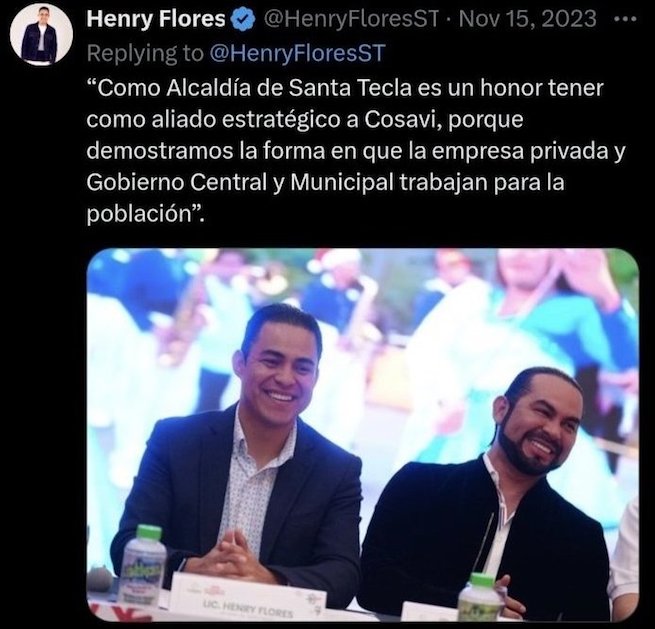Image resolution: width=655 pixels, height=629 pixels.
Task: Open Henry Flores profile avatar
Action: (41, 35)
